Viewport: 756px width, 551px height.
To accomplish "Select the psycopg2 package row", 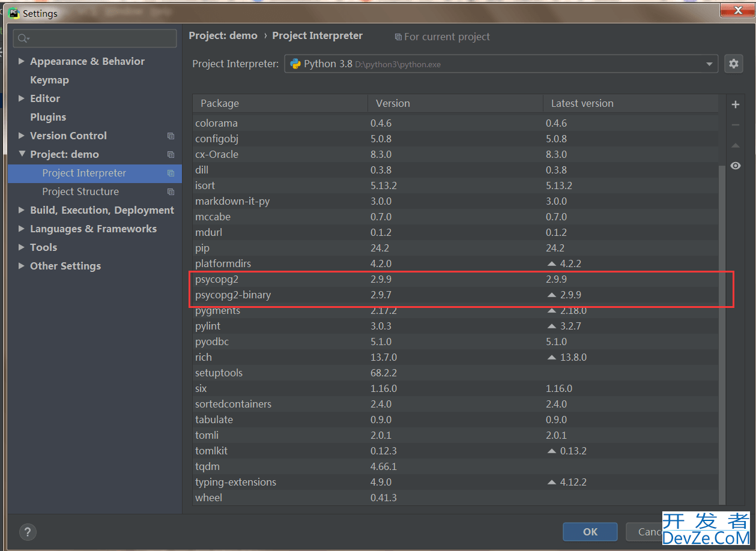I will pos(455,279).
